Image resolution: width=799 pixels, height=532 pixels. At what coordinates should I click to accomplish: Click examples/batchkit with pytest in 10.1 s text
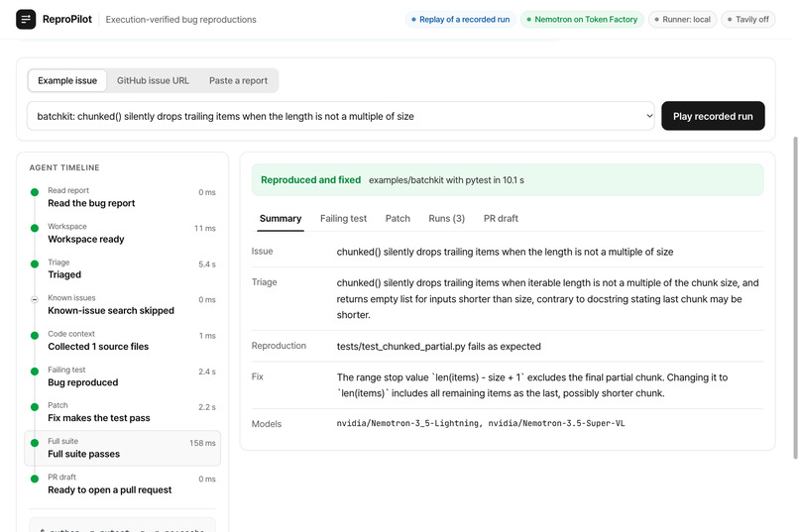pos(446,180)
